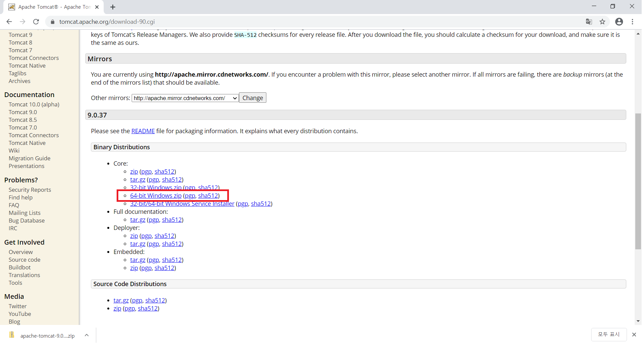Open the README link

(x=143, y=131)
